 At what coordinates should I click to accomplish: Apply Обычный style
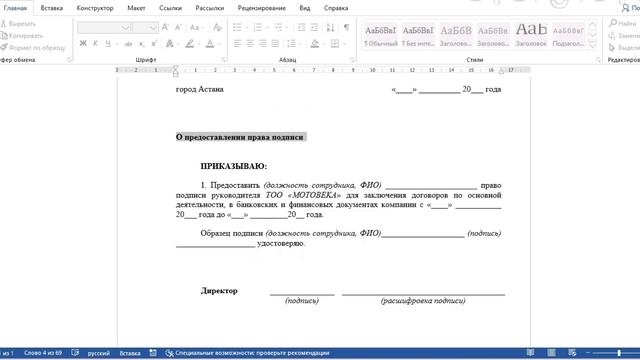click(380, 36)
